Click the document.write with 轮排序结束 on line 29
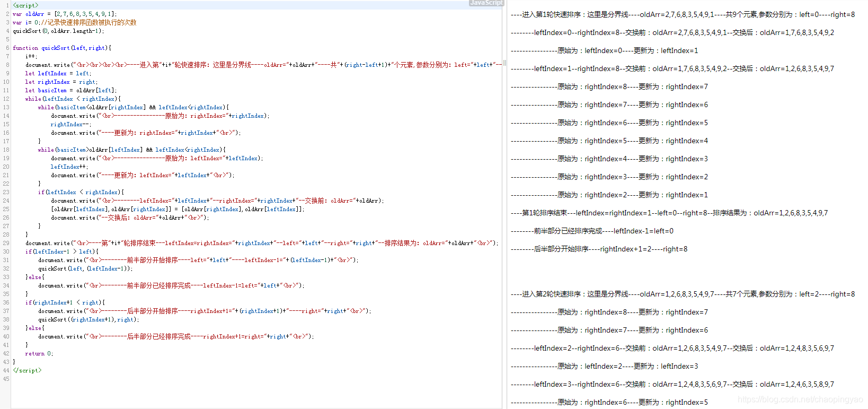Screen dimensions: 868x409 [x=262, y=243]
